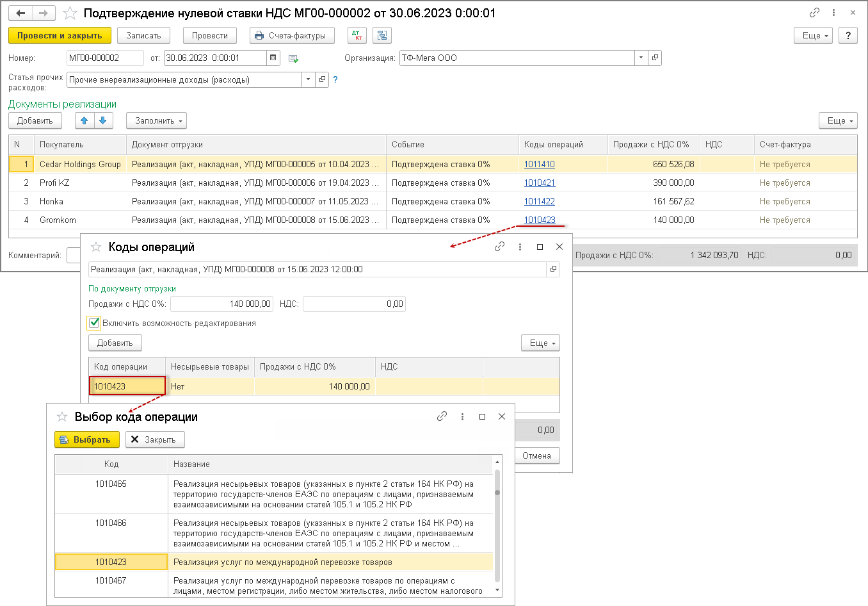This screenshot has height=606, width=868.
Task: Expand the Организация dropdown arrow
Action: [x=641, y=58]
